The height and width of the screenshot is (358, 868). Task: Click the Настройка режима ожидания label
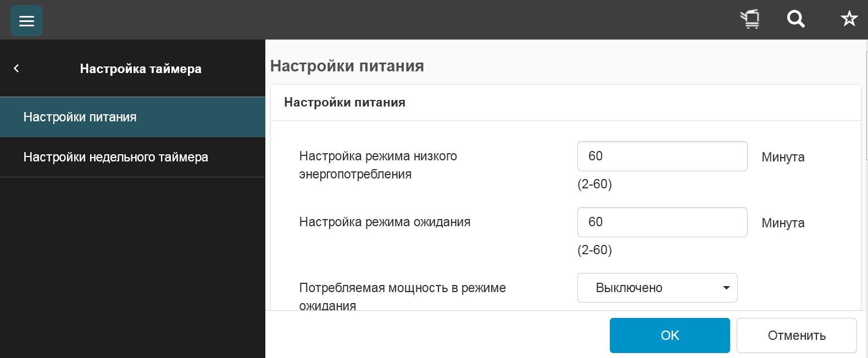(385, 222)
